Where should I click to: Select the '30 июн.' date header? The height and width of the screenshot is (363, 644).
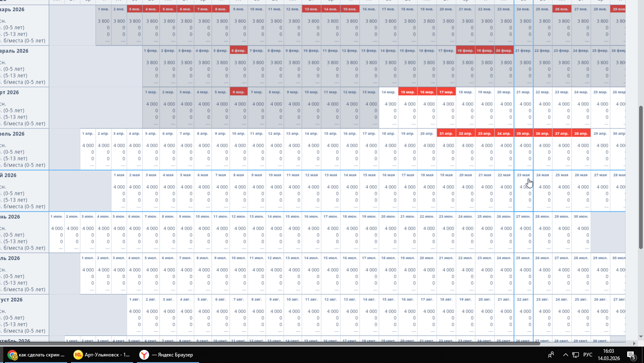[x=581, y=216]
